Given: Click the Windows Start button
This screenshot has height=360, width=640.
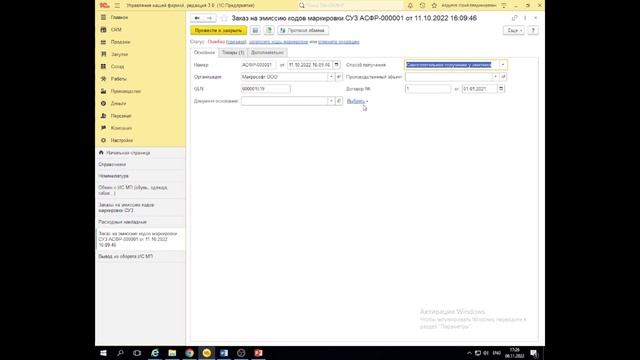Looking at the screenshot, I should [x=103, y=353].
